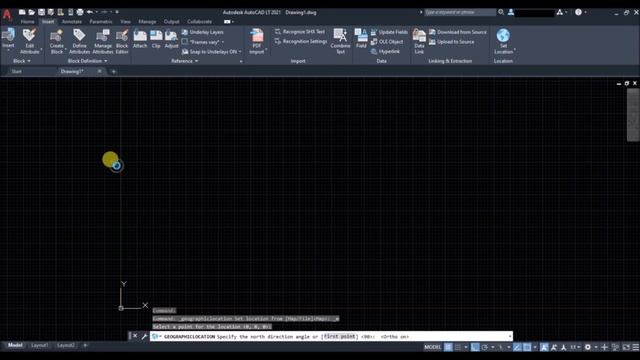The height and width of the screenshot is (360, 640).
Task: Select the Clip reference tool
Action: pyautogui.click(x=156, y=39)
